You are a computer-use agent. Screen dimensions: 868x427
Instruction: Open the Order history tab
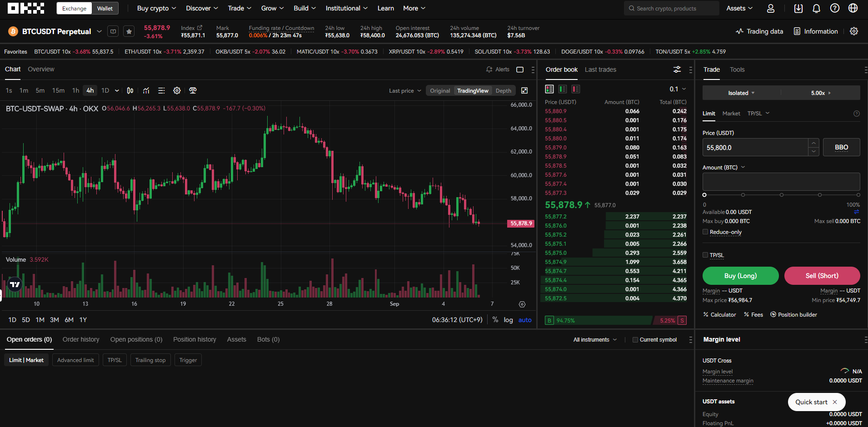tap(81, 339)
